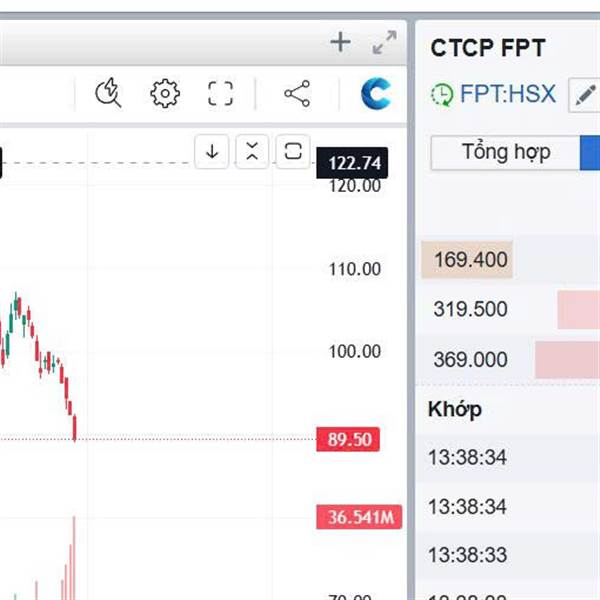The height and width of the screenshot is (600, 600).
Task: Switch to the Tổng hợp tab
Action: click(x=506, y=153)
